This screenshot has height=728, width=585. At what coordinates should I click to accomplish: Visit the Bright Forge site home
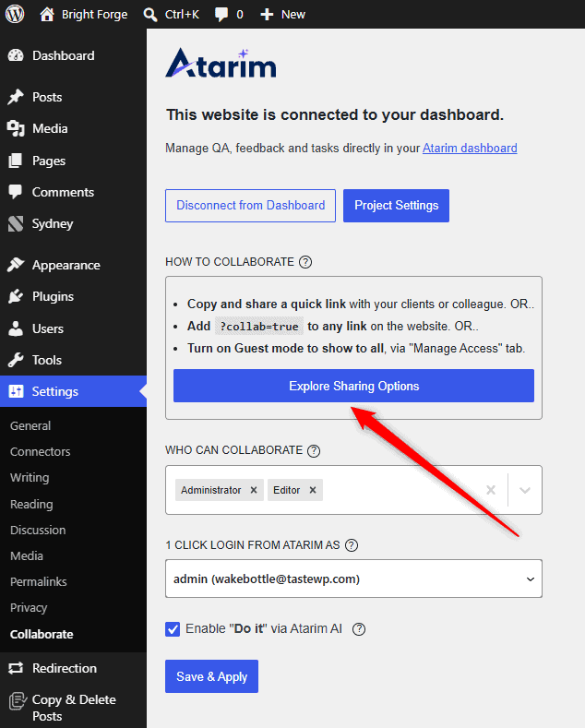coord(47,15)
